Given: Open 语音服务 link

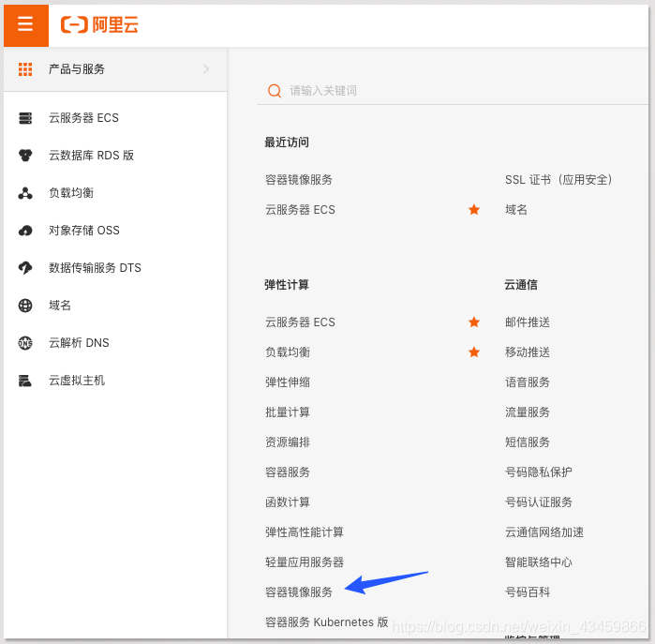Looking at the screenshot, I should [x=528, y=382].
